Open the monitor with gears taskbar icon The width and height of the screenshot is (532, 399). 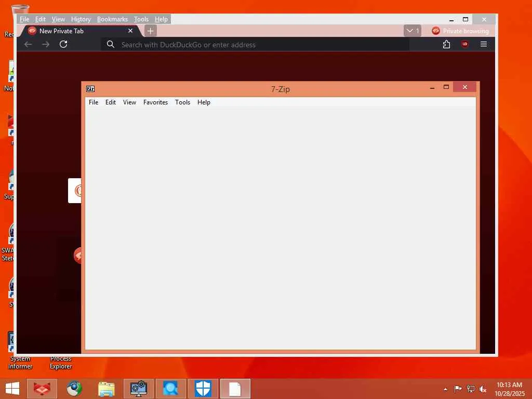pos(138,389)
